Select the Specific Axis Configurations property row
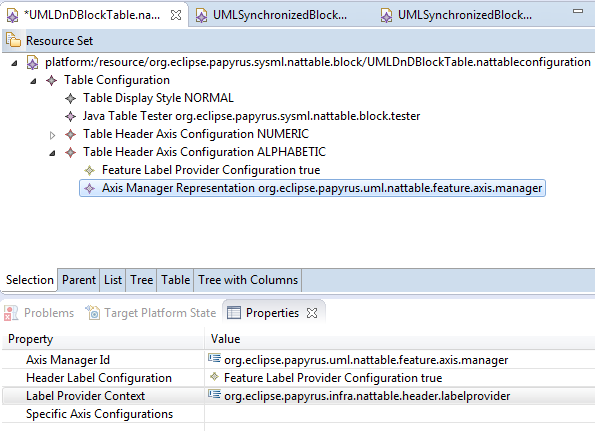 click(298, 414)
